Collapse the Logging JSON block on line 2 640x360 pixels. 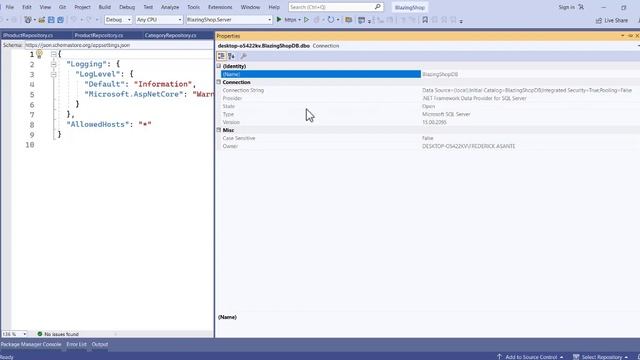click(x=53, y=64)
